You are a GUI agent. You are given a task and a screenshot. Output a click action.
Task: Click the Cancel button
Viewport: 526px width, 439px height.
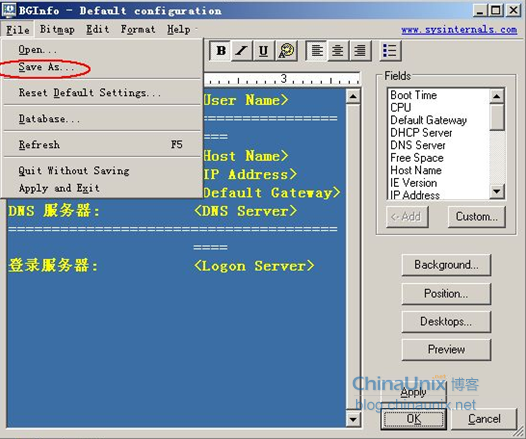(x=484, y=419)
